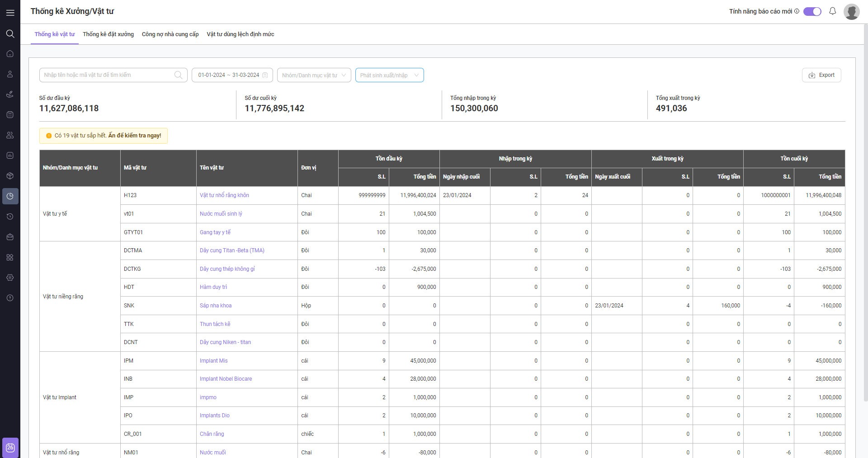Open the "Implant Nobel Biocare" material link

(226, 379)
